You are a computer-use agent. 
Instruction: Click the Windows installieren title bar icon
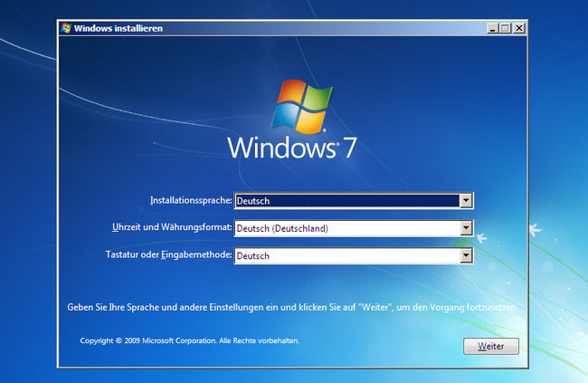pyautogui.click(x=66, y=28)
